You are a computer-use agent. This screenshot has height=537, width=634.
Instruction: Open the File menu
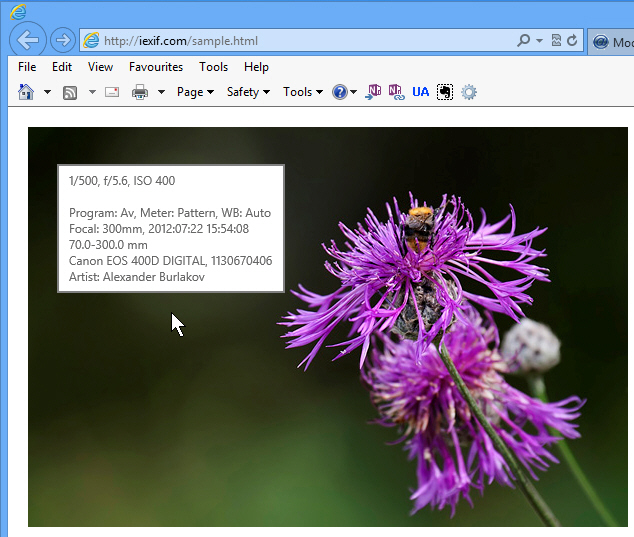[x=27, y=67]
